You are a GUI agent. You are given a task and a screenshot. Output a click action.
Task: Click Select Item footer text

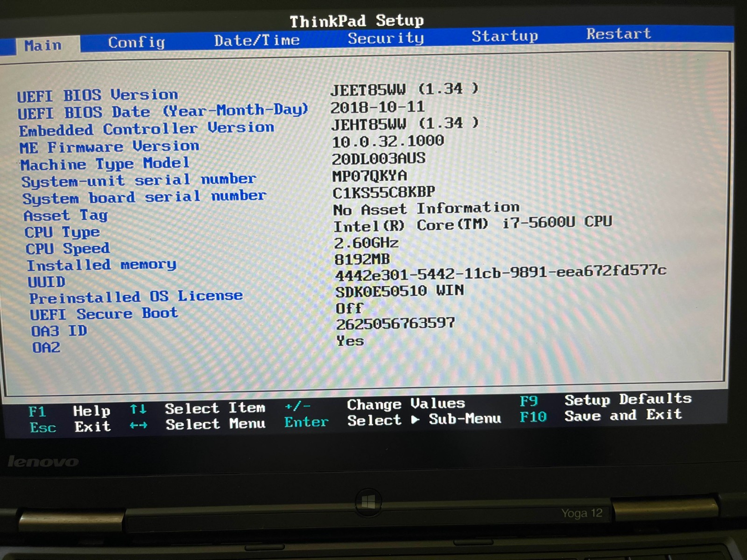[215, 408]
